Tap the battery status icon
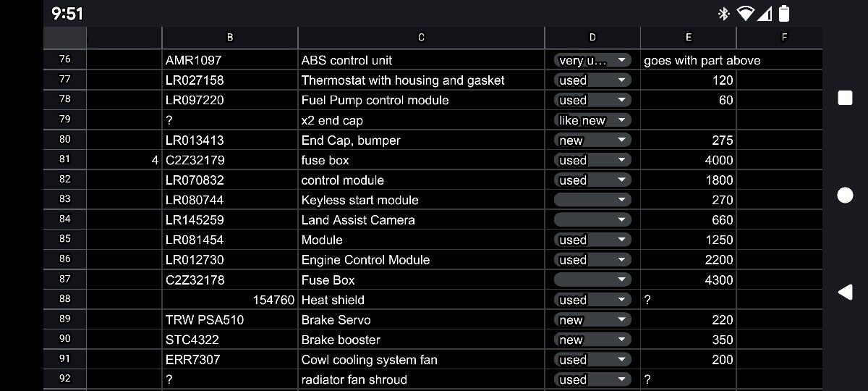The image size is (868, 391). 784,14
